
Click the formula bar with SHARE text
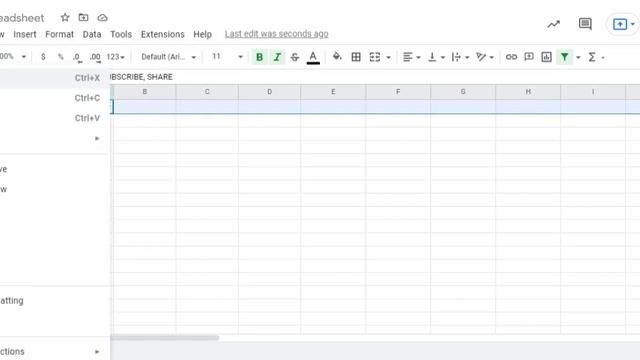click(x=375, y=77)
